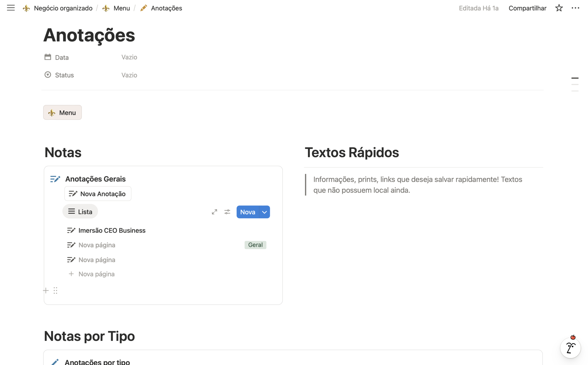Open the Imersão CEO Business note
The image size is (588, 365).
pos(112,230)
